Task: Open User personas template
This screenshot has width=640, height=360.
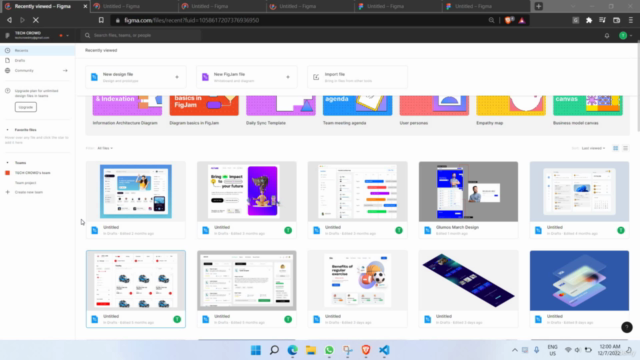Action: [434, 110]
